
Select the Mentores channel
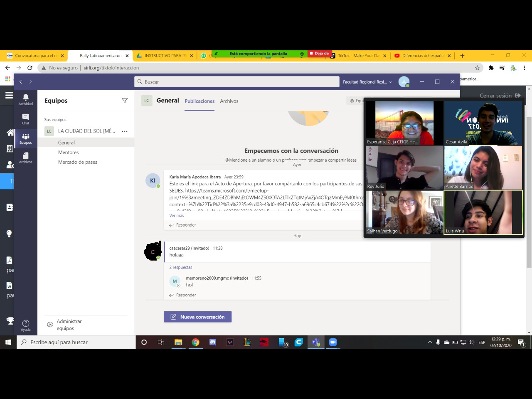click(x=68, y=152)
